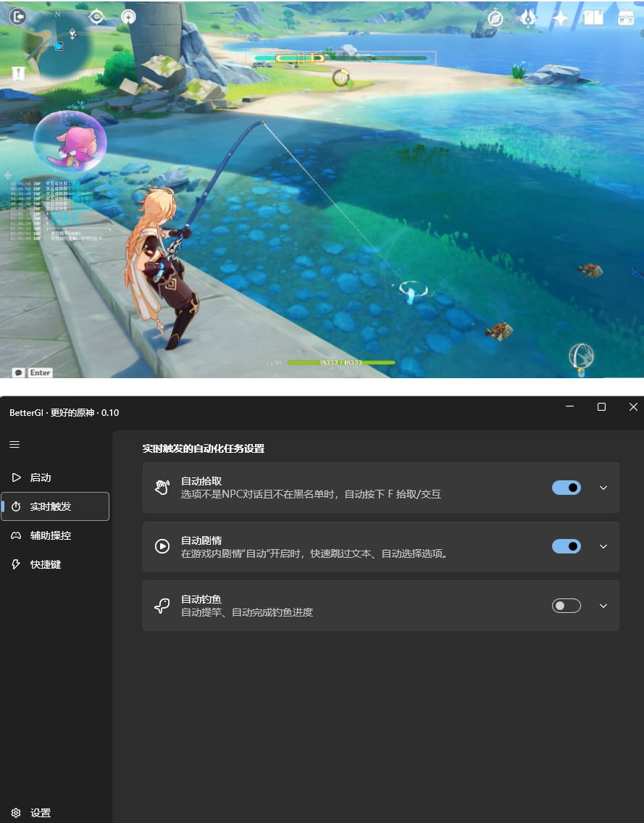Expand the 自动钓鱼 options chevron
The height and width of the screenshot is (823, 644).
[603, 606]
